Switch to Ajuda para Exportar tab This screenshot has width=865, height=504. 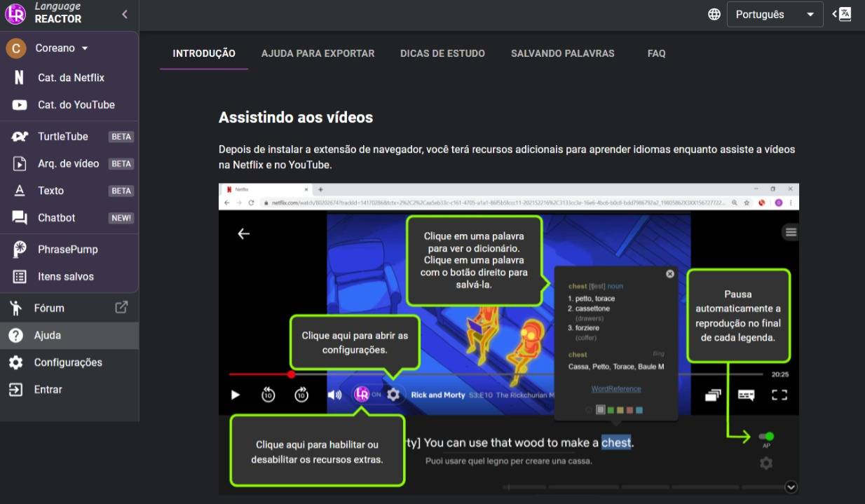(318, 53)
